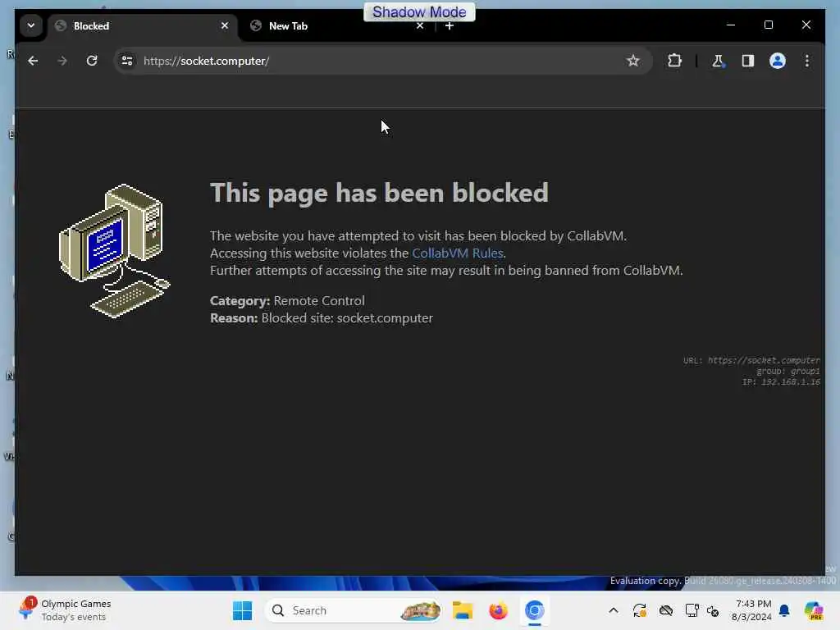Switch to the Blocked tab
The height and width of the screenshot is (630, 840).
(x=143, y=25)
